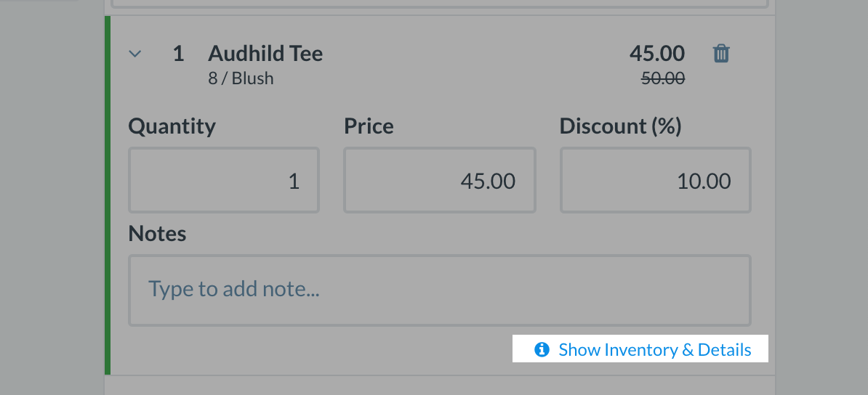Click the Notes text area

tap(439, 290)
